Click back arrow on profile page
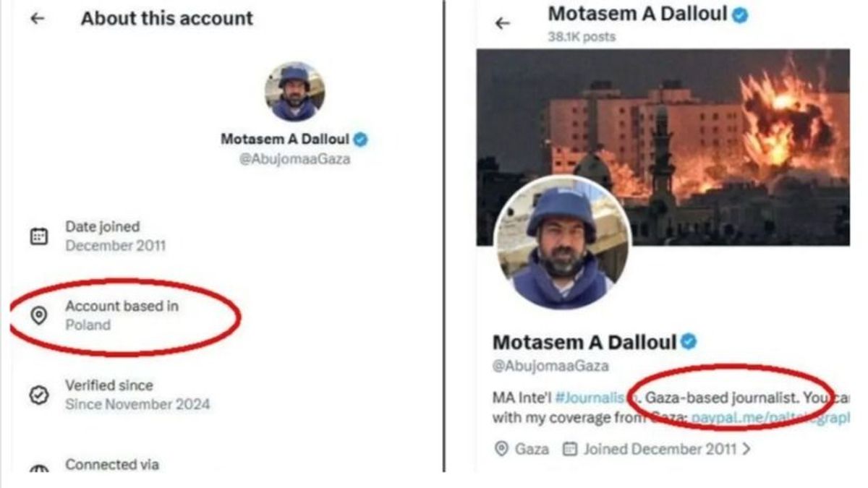This screenshot has width=868, height=488. click(x=503, y=23)
